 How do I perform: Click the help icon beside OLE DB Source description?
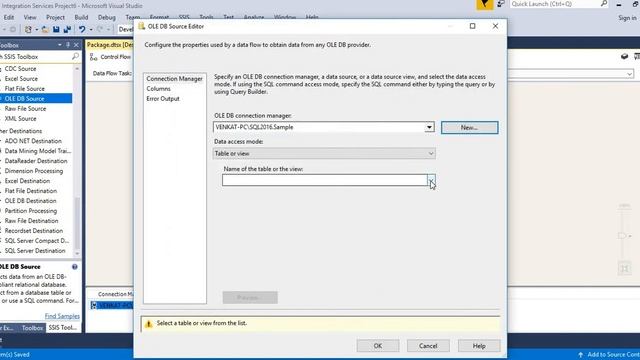(75, 267)
